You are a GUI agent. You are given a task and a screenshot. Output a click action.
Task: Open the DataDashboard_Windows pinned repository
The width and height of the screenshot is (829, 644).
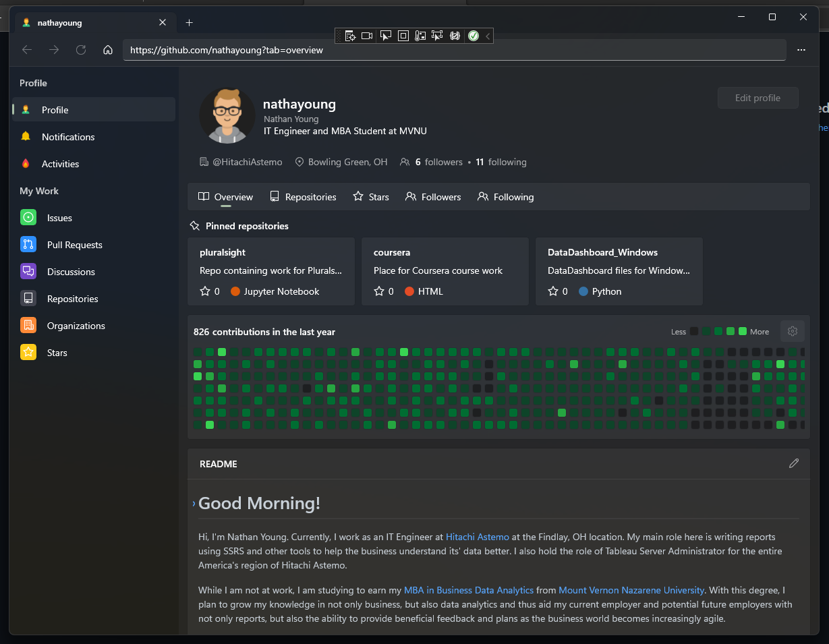(x=619, y=271)
